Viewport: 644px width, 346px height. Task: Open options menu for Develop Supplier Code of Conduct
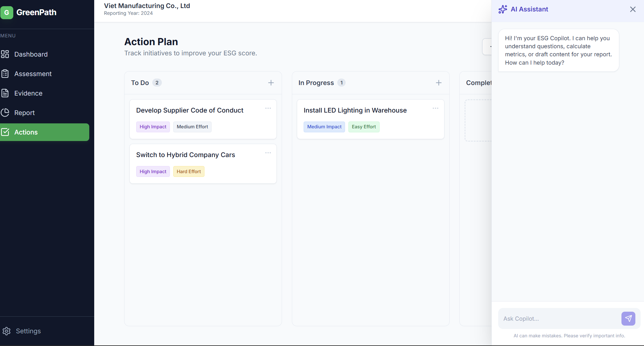pos(268,108)
